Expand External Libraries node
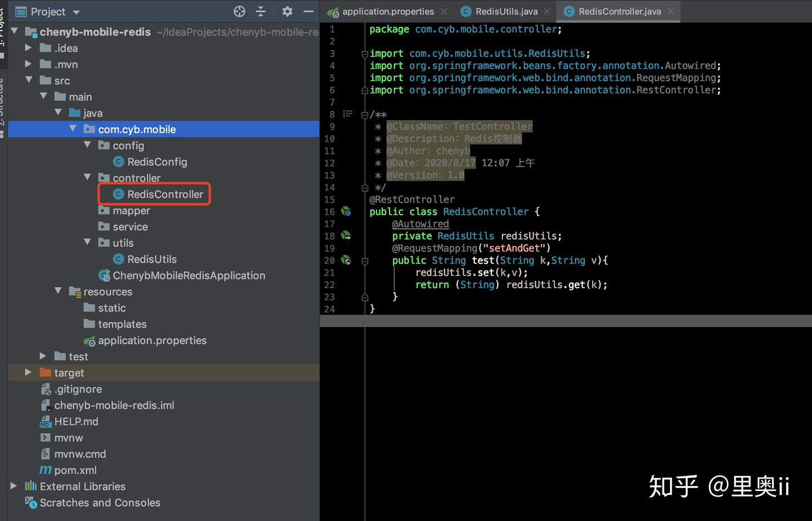This screenshot has width=812, height=521. click(14, 485)
